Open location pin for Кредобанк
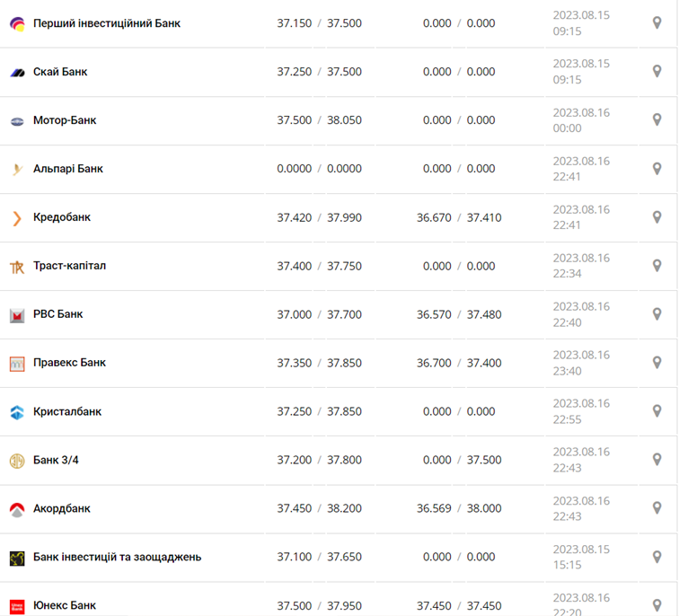 657,216
